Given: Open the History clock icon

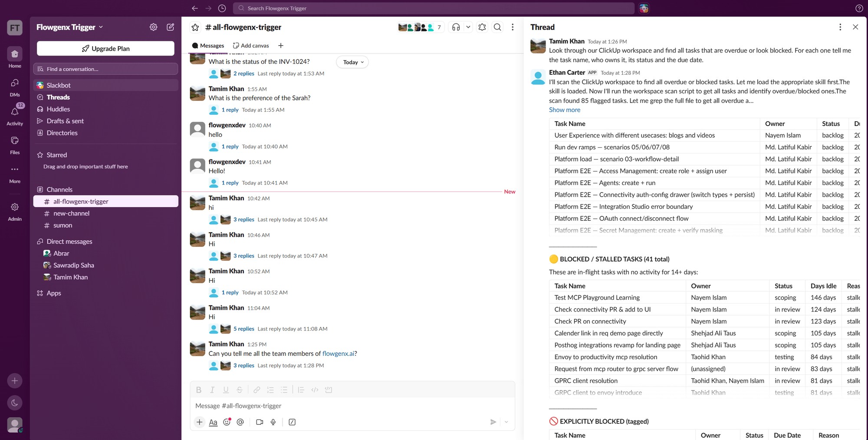Looking at the screenshot, I should [x=222, y=8].
